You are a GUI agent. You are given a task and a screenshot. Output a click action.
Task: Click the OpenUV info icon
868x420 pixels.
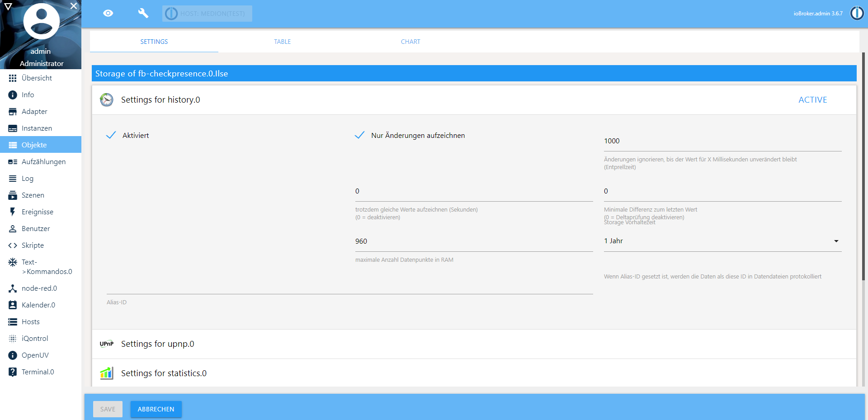tap(13, 355)
